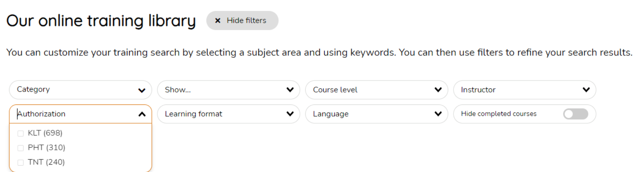Viewport: 644px width, 172px height.
Task: Click the Our online training library heading
Action: [x=101, y=21]
